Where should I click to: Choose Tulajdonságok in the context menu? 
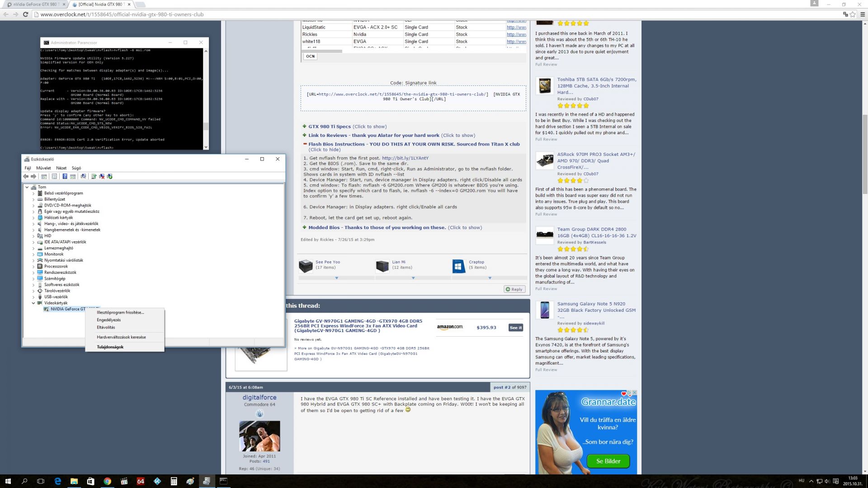(x=124, y=347)
